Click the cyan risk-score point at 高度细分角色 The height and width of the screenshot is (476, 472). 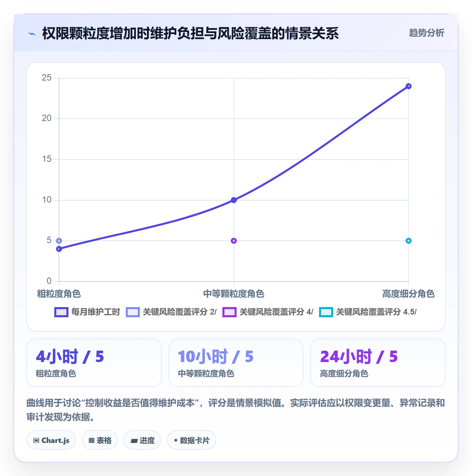click(408, 241)
